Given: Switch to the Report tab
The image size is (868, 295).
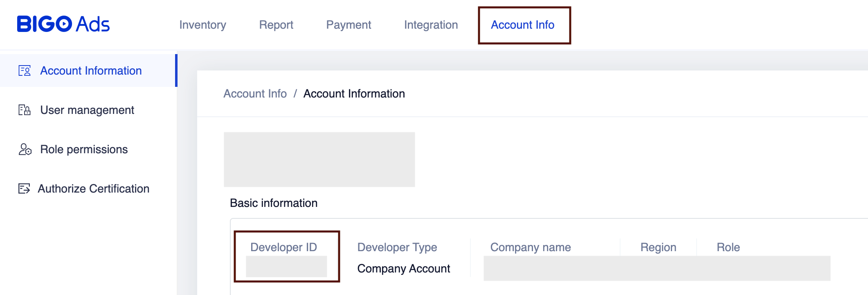Looking at the screenshot, I should pos(276,25).
